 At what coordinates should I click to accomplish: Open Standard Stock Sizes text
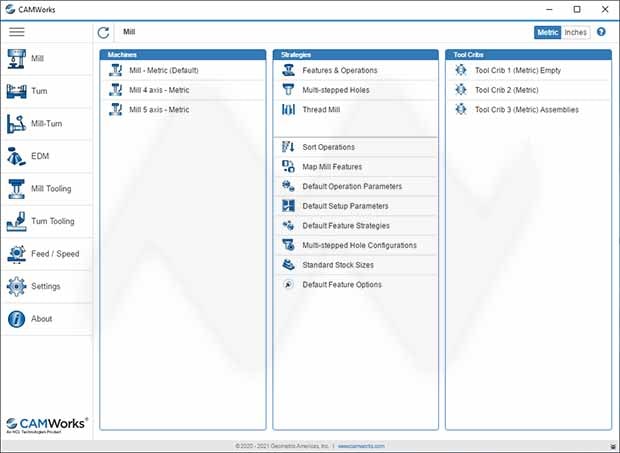click(x=338, y=265)
